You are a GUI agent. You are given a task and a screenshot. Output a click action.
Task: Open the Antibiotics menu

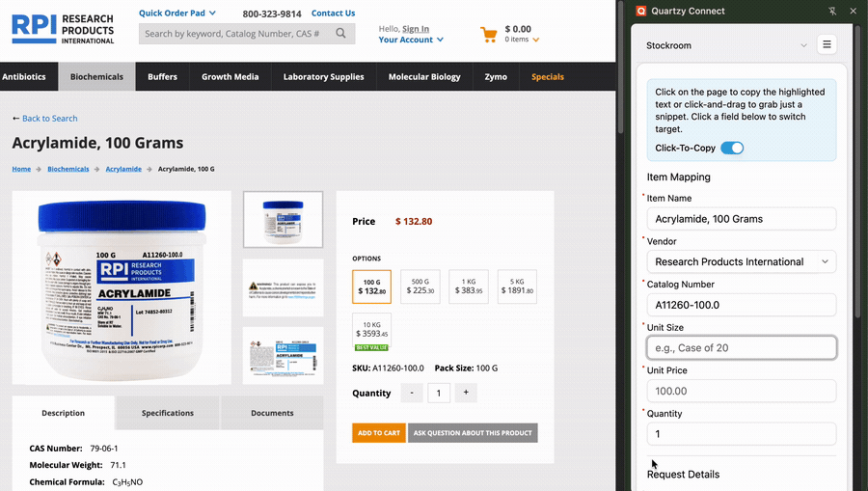tap(24, 76)
